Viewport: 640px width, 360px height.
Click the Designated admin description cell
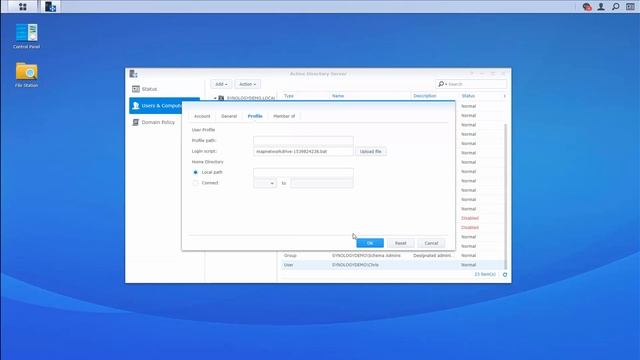pyautogui.click(x=432, y=256)
